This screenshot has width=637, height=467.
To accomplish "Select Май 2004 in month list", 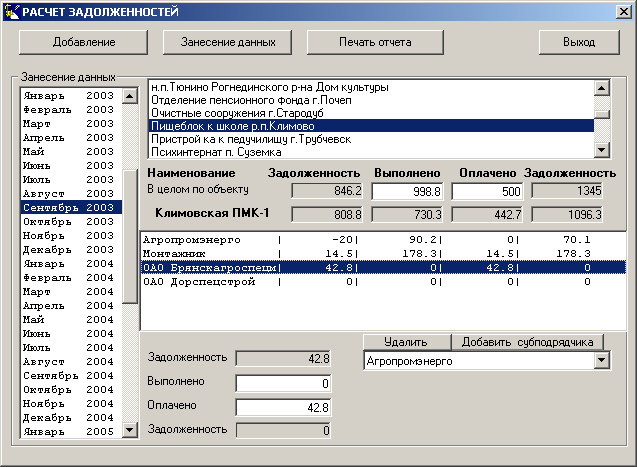I will pos(72,320).
